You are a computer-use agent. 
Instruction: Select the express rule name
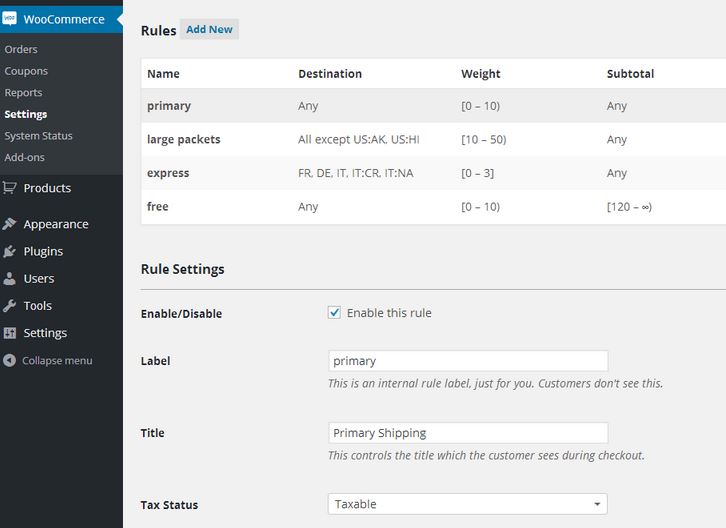tap(168, 173)
